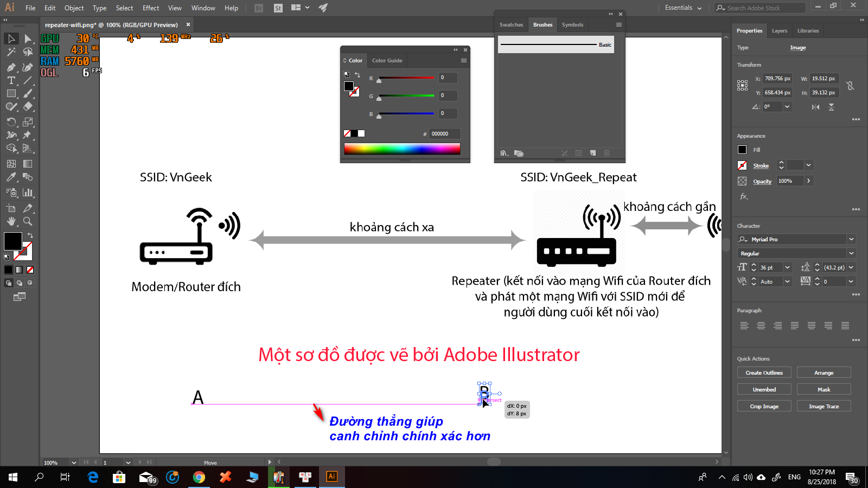Select the Curvature tool
The height and width of the screenshot is (488, 868).
[28, 67]
